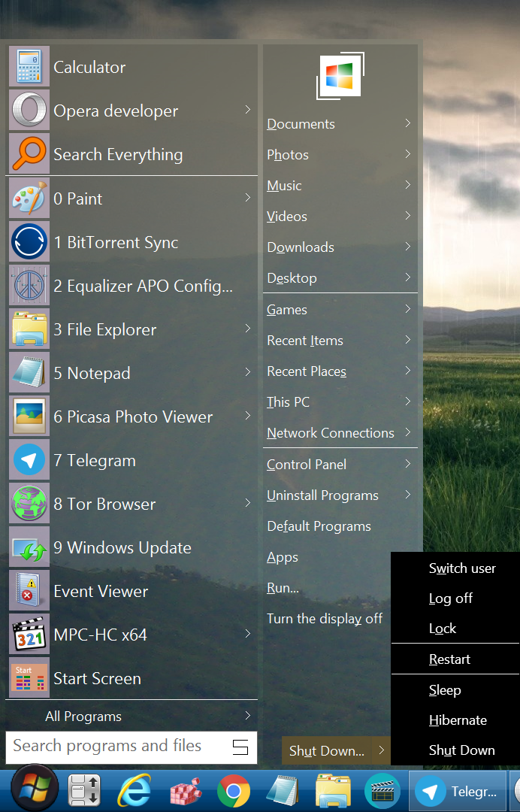
Task: Launch Event Viewer icon
Action: click(29, 592)
